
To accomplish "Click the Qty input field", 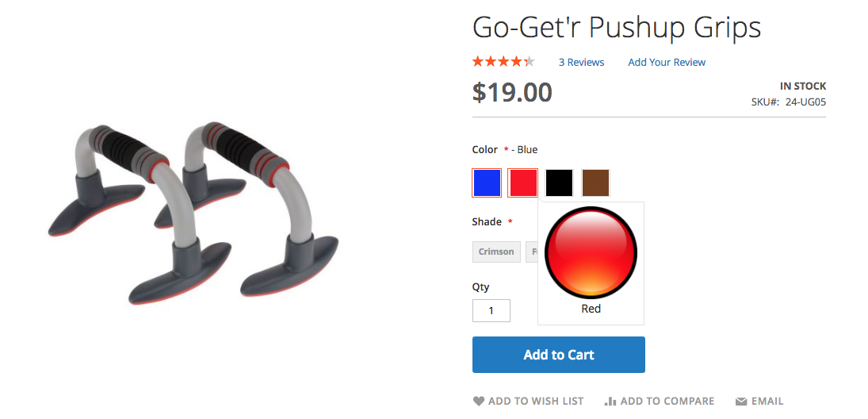I will [491, 310].
